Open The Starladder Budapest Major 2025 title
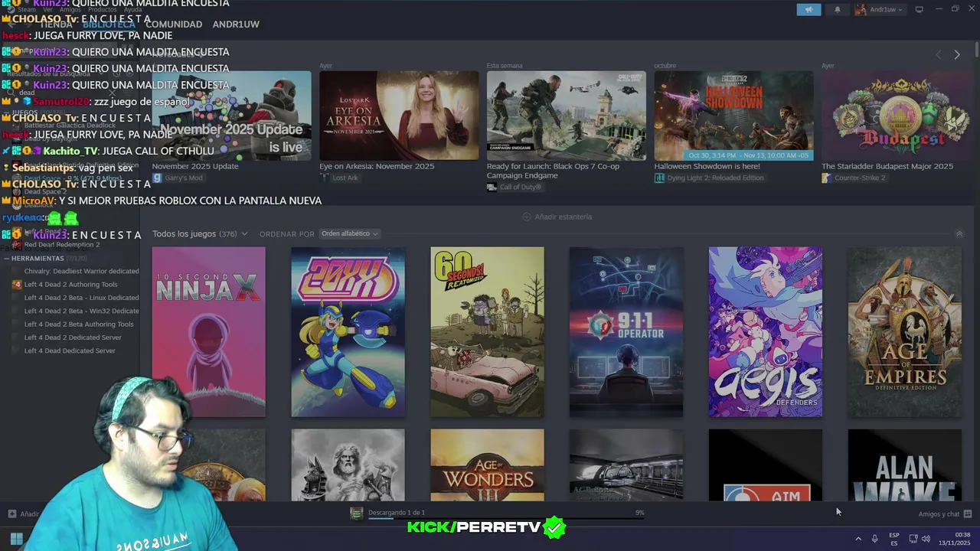The image size is (980, 551). (x=887, y=166)
